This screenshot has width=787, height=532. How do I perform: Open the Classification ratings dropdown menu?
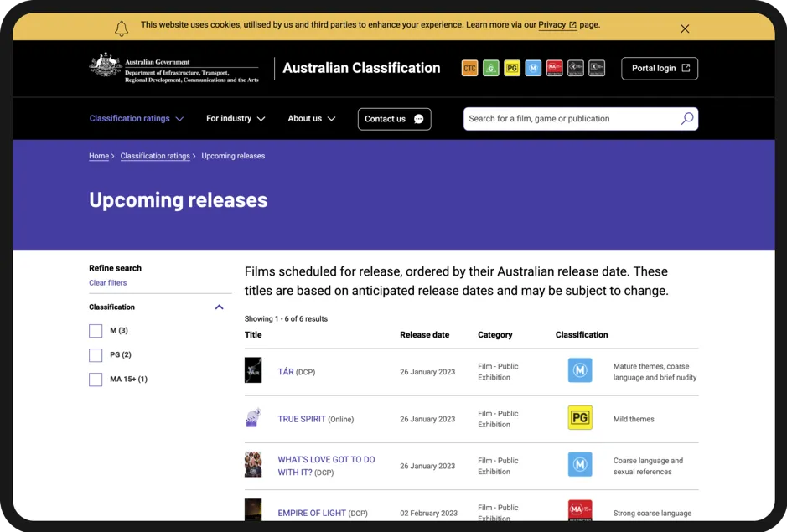(x=137, y=118)
